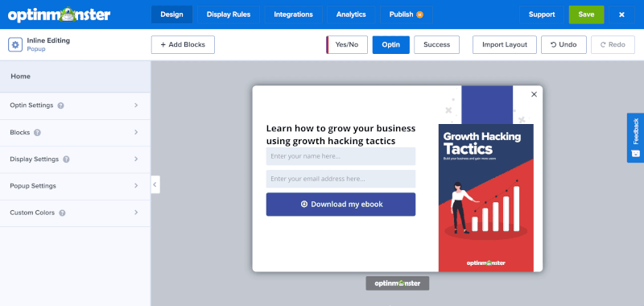Click the Redo button
The width and height of the screenshot is (644, 306).
613,45
